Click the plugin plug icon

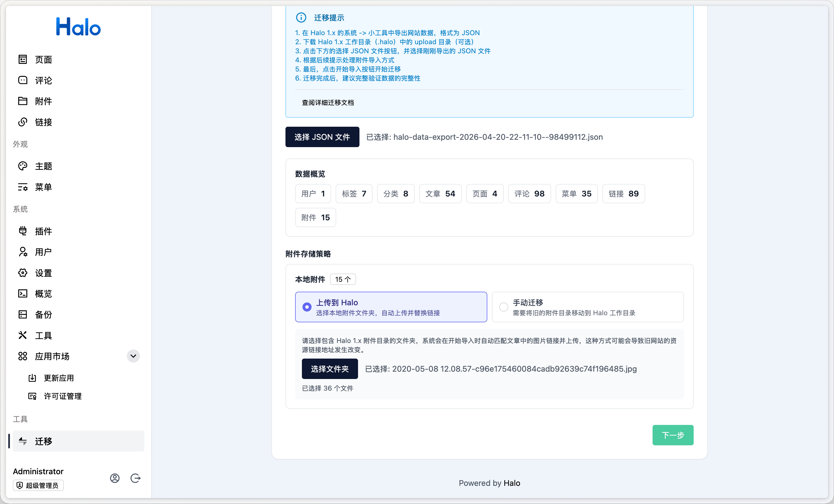[23, 231]
